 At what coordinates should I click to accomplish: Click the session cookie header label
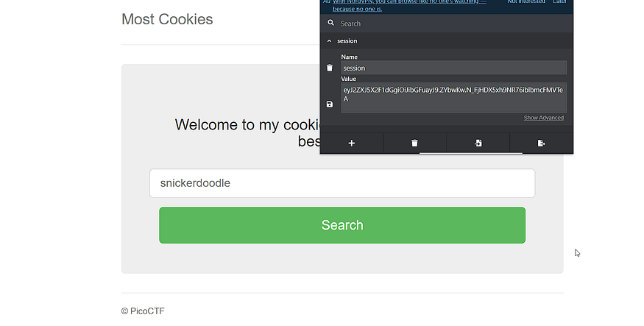(x=347, y=41)
